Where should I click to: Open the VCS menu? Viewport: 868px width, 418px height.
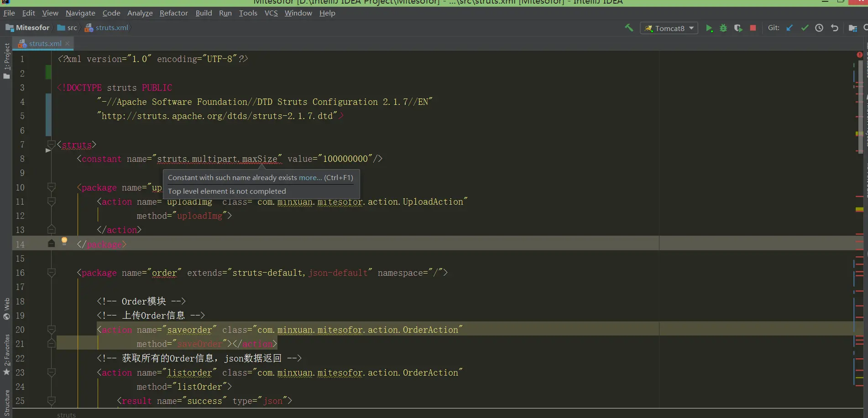[x=271, y=13]
